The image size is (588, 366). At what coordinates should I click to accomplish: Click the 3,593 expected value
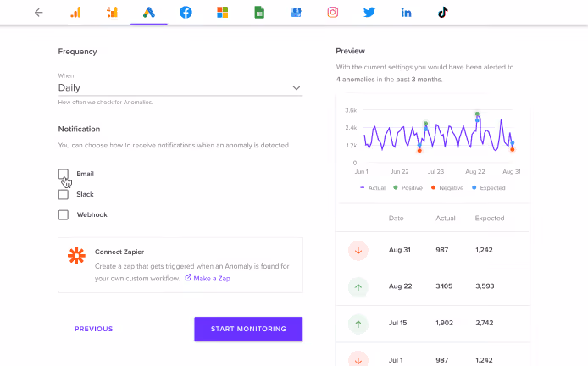[x=485, y=286]
